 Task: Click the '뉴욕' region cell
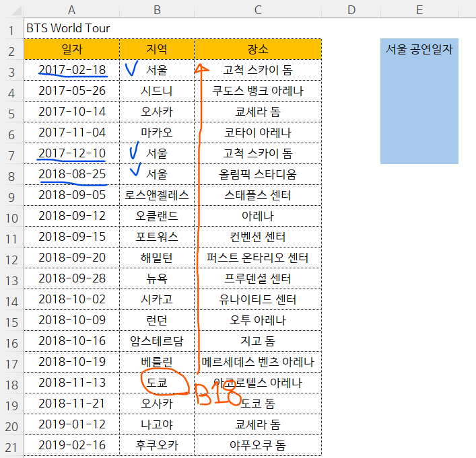(x=157, y=278)
